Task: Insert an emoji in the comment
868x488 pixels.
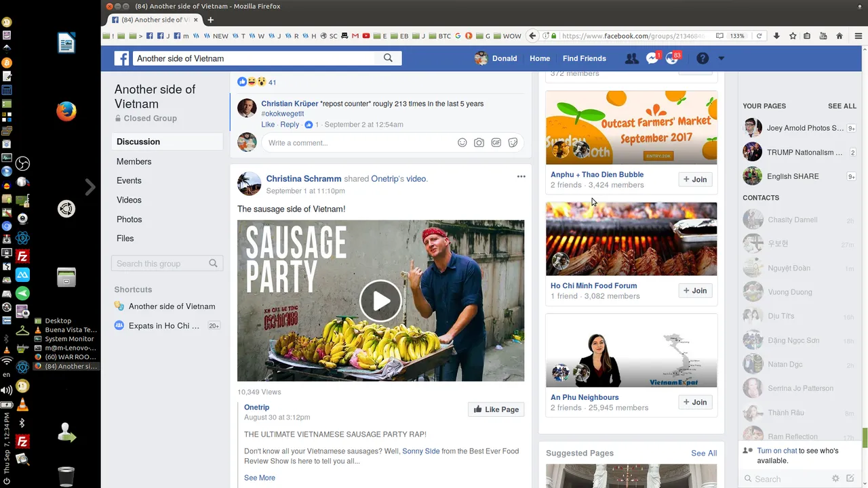Action: pyautogui.click(x=462, y=143)
